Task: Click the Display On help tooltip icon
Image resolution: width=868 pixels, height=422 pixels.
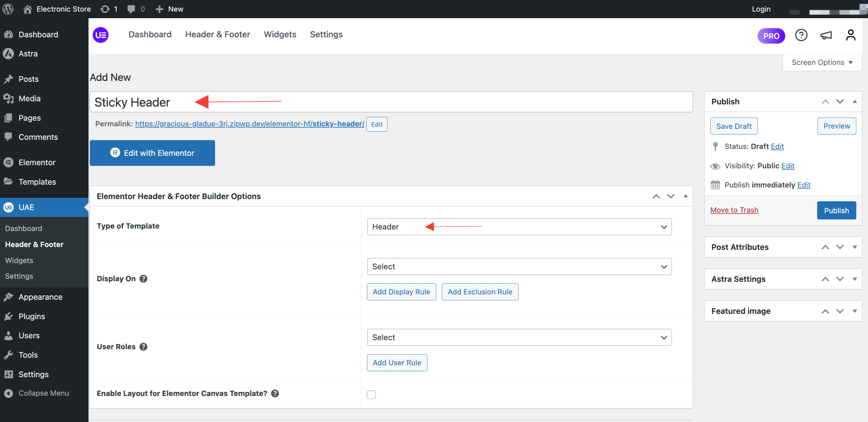Action: point(143,279)
